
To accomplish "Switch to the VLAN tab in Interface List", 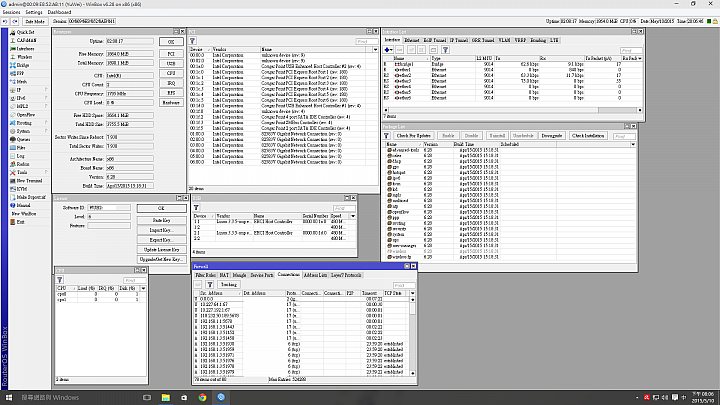I will coord(504,40).
